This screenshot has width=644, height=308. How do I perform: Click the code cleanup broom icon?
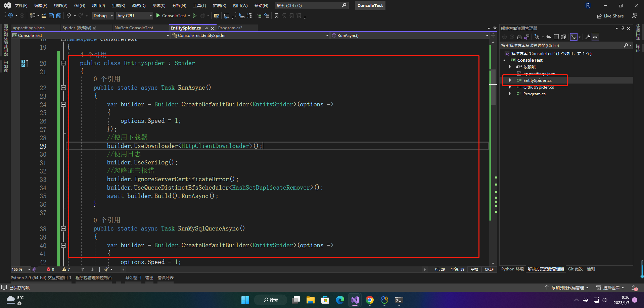(106, 269)
